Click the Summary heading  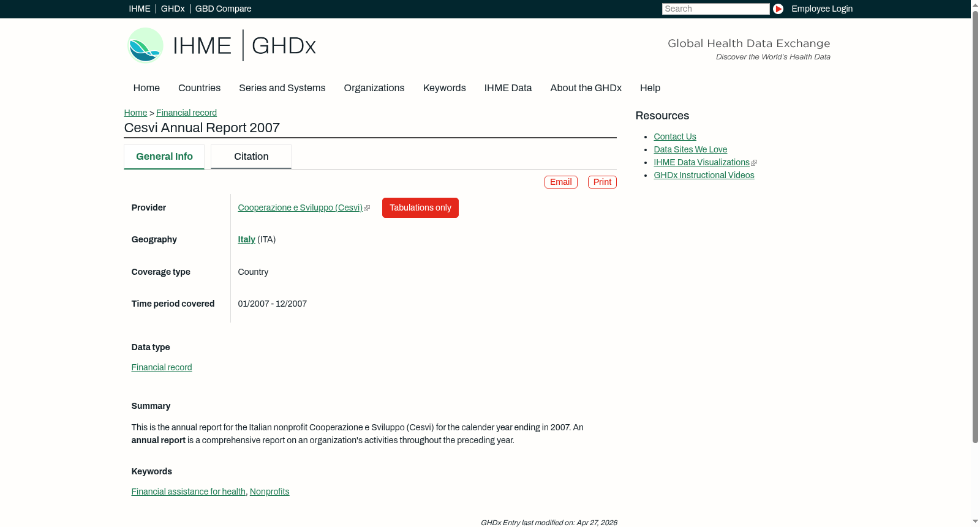point(151,406)
